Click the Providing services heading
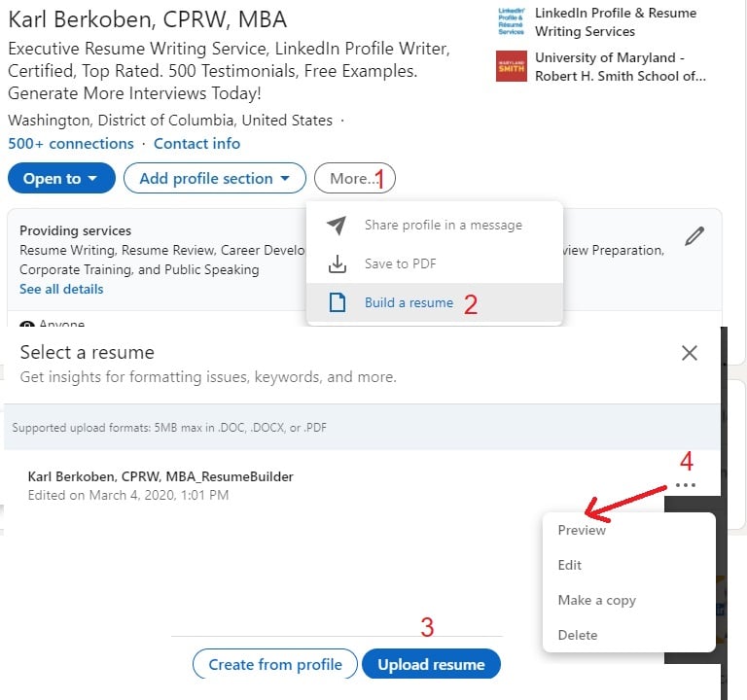747x700 pixels. [75, 230]
